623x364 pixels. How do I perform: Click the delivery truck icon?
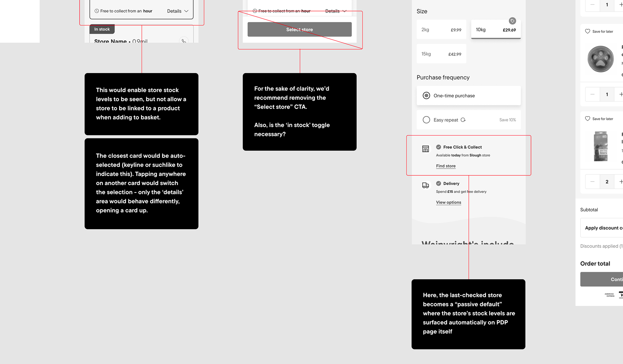pyautogui.click(x=425, y=185)
